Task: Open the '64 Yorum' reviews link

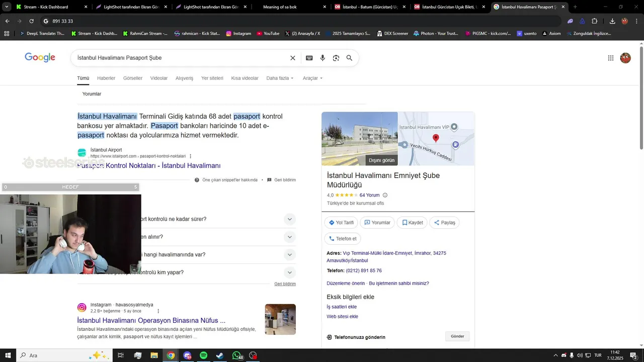Action: (369, 195)
